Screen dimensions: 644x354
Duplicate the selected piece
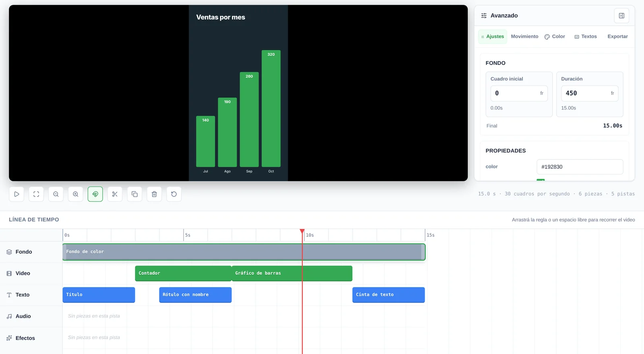point(134,194)
